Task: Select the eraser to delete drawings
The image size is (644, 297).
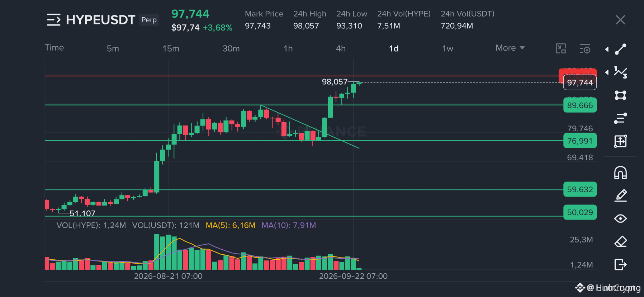Action: point(620,241)
